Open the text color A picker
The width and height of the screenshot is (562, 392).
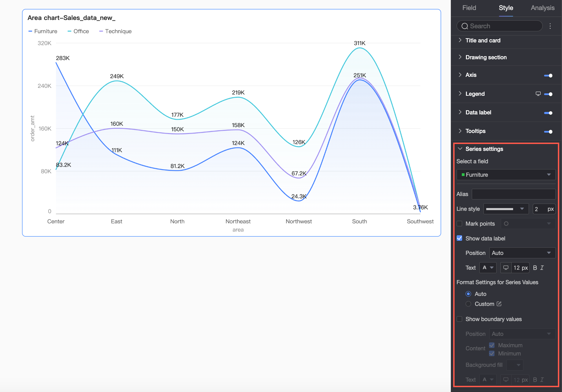[x=488, y=268]
